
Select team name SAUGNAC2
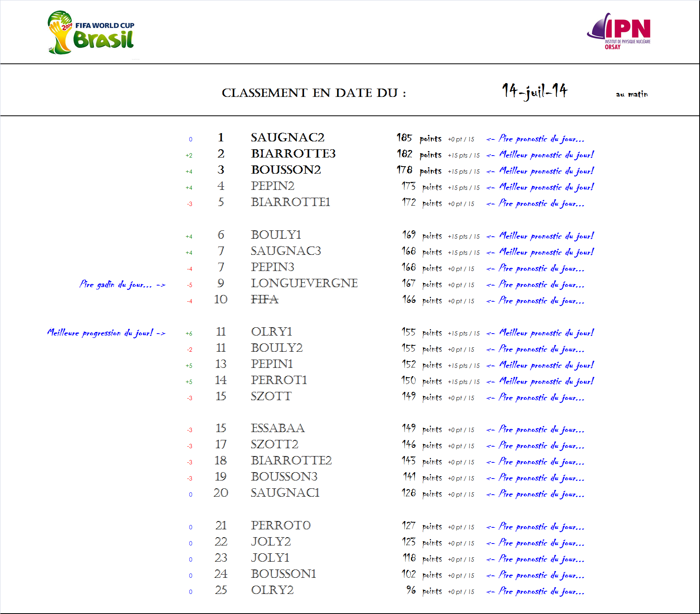pyautogui.click(x=288, y=137)
